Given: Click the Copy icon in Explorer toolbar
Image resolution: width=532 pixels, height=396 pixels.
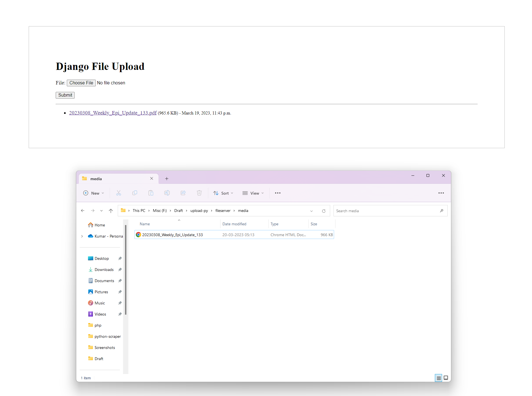Looking at the screenshot, I should point(135,193).
